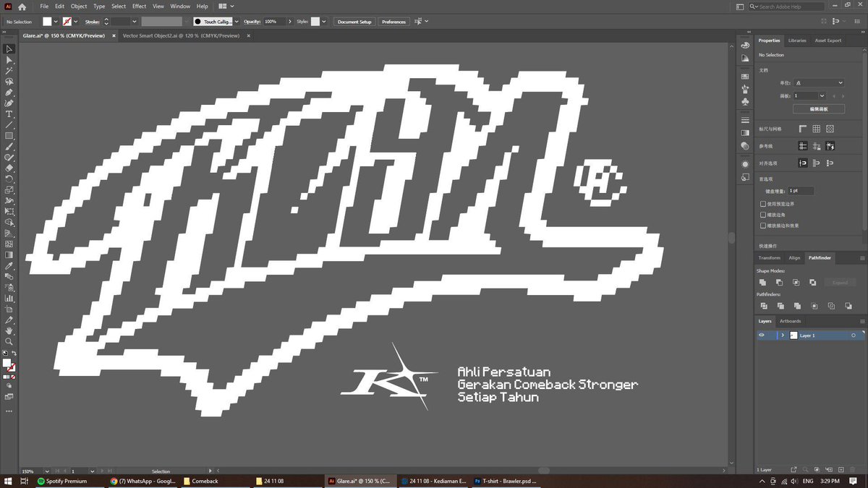Apply Unite shape mode in Pathfinder

point(763,282)
